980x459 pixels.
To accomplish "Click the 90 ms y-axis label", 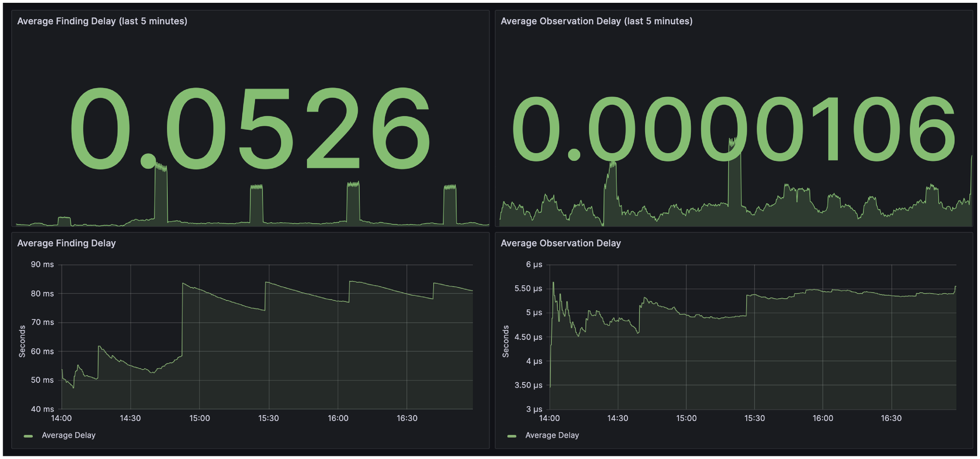I will 42,264.
